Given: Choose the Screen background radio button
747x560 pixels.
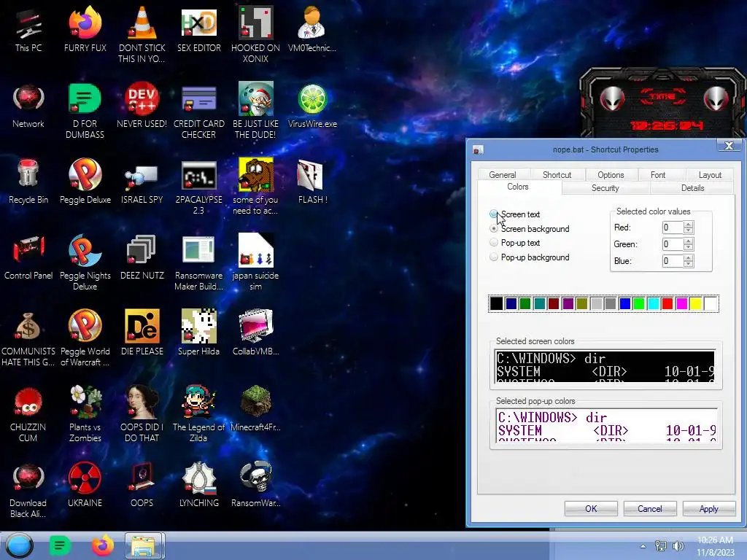Looking at the screenshot, I should click(494, 228).
